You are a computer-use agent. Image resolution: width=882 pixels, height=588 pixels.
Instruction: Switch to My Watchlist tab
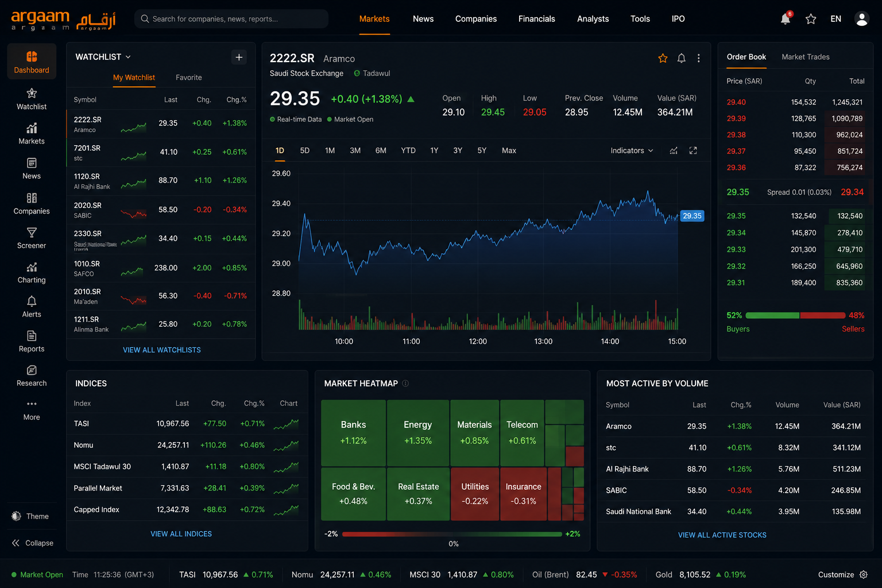[x=134, y=78]
